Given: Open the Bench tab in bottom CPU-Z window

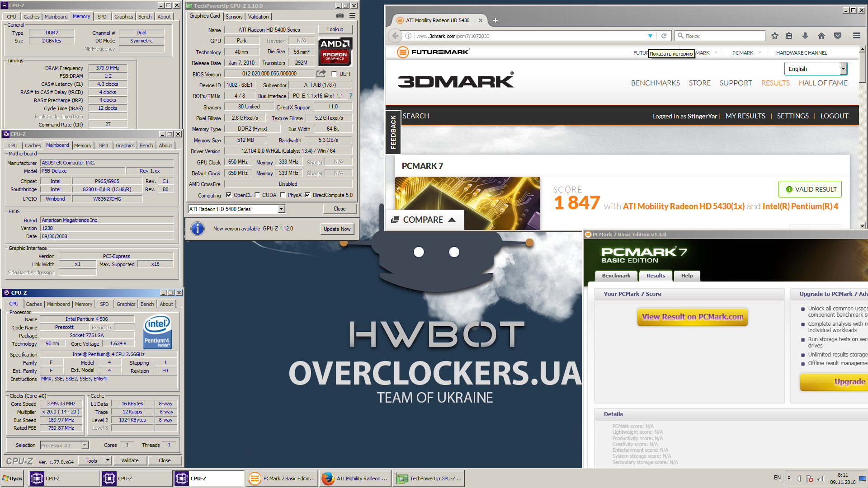Looking at the screenshot, I should coord(147,304).
